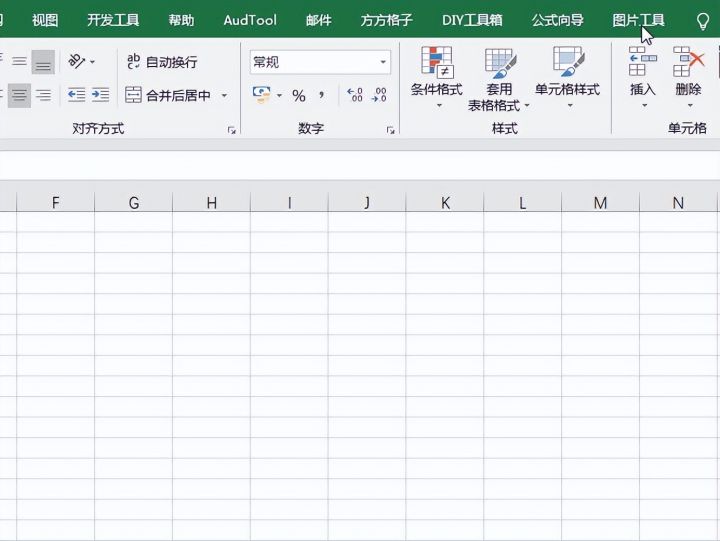Open 单元格样式 cell styles

[x=568, y=77]
